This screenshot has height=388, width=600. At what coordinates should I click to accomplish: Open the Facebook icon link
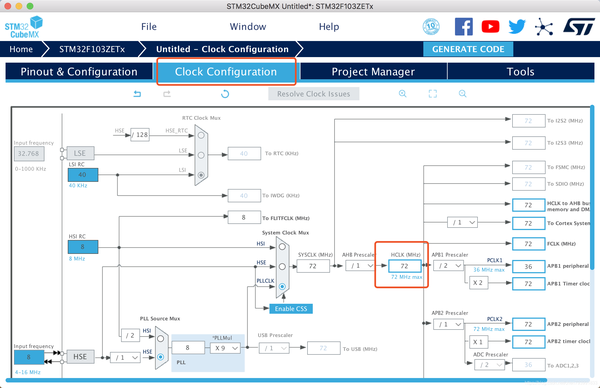tap(463, 27)
